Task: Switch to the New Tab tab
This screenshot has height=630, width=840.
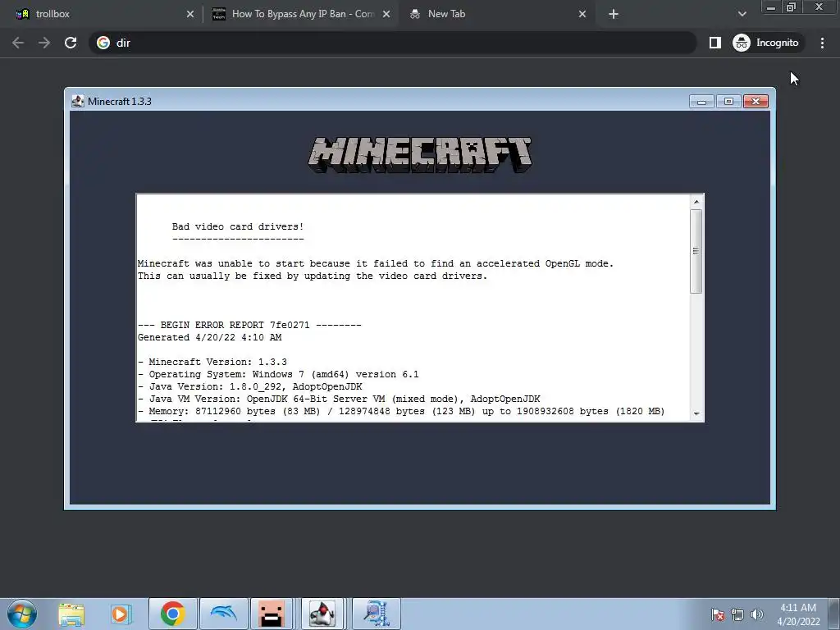Action: click(497, 14)
